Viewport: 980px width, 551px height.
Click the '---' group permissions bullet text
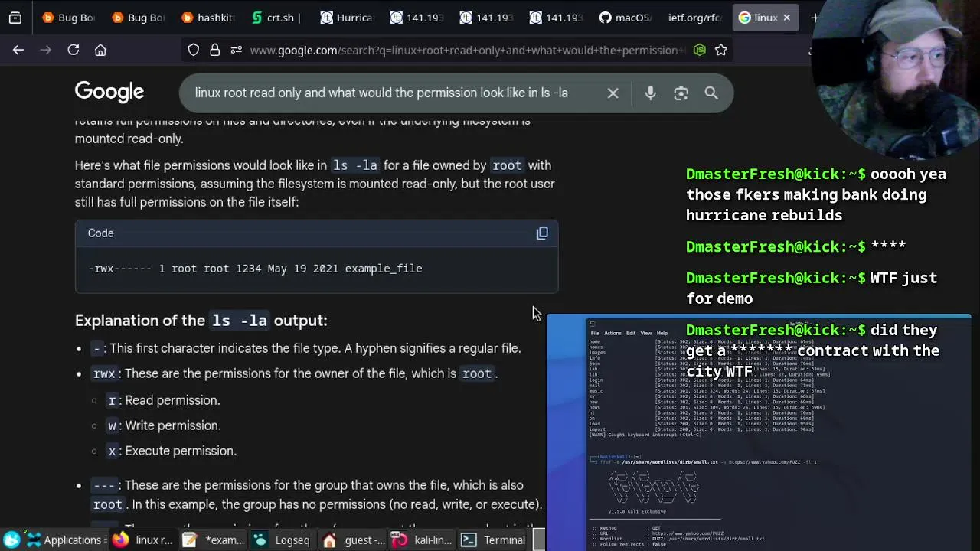point(317,494)
